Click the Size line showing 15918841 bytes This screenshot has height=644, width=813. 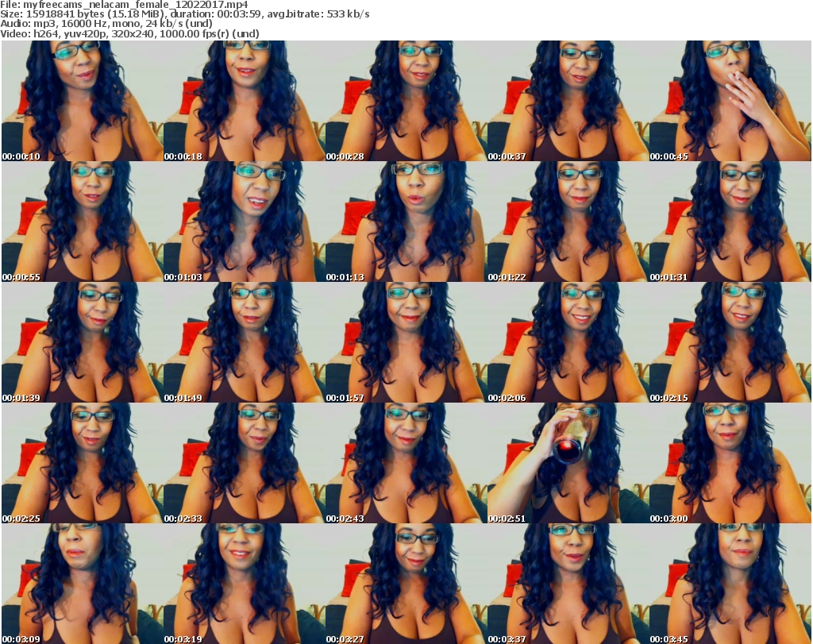184,14
